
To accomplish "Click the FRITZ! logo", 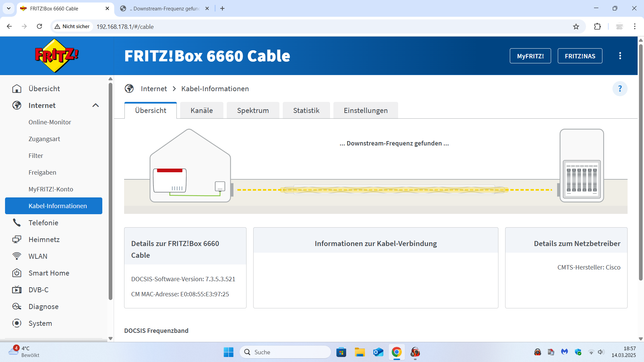I will point(57,56).
